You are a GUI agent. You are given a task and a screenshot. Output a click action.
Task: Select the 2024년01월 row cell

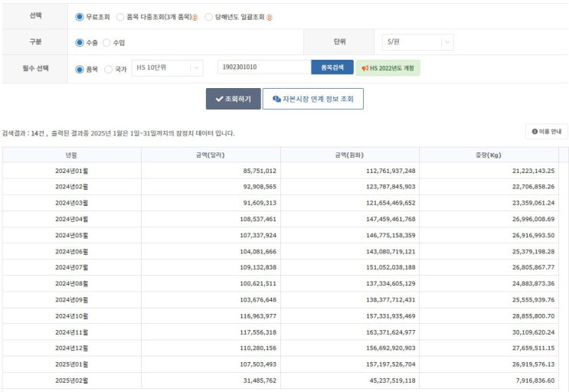pyautogui.click(x=72, y=171)
